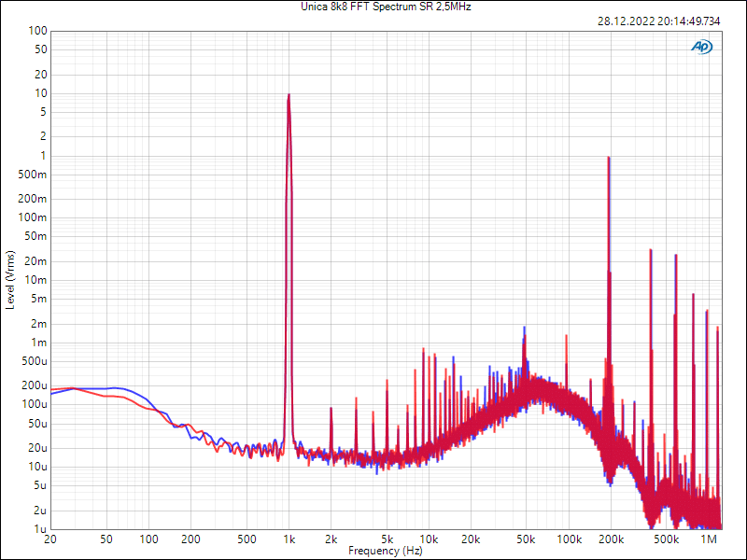Click the '10k' tick label on the frequency axis
Image resolution: width=747 pixels, height=560 pixels.
click(429, 539)
